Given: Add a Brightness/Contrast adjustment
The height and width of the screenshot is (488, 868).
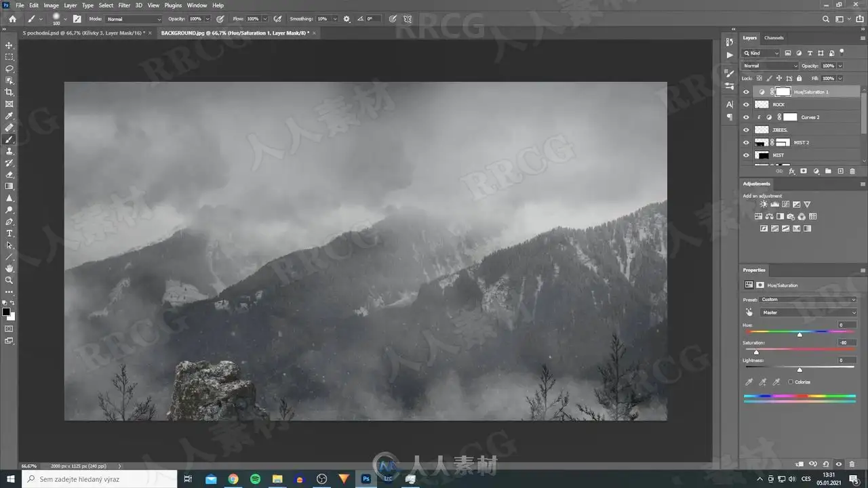Looking at the screenshot, I should click(764, 205).
